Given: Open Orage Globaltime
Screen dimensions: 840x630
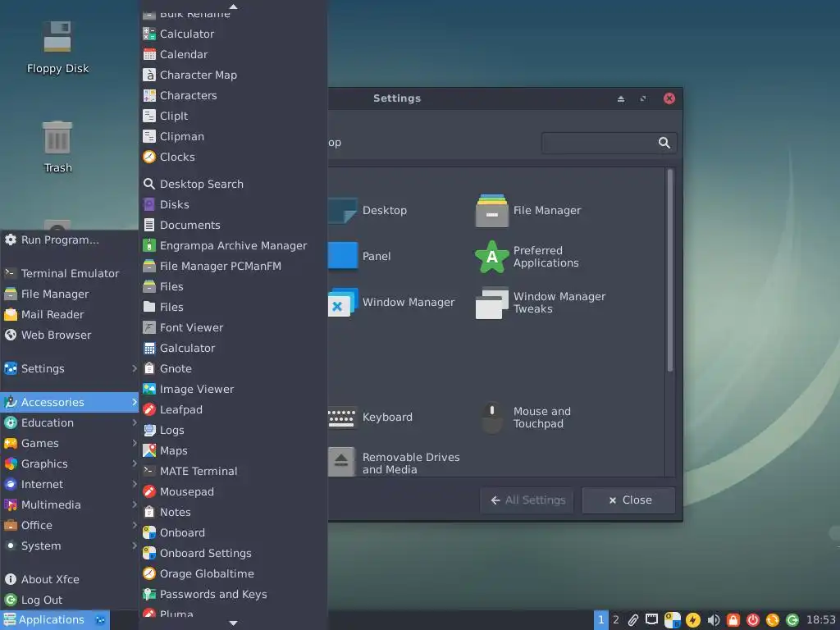Looking at the screenshot, I should [x=233, y=573].
